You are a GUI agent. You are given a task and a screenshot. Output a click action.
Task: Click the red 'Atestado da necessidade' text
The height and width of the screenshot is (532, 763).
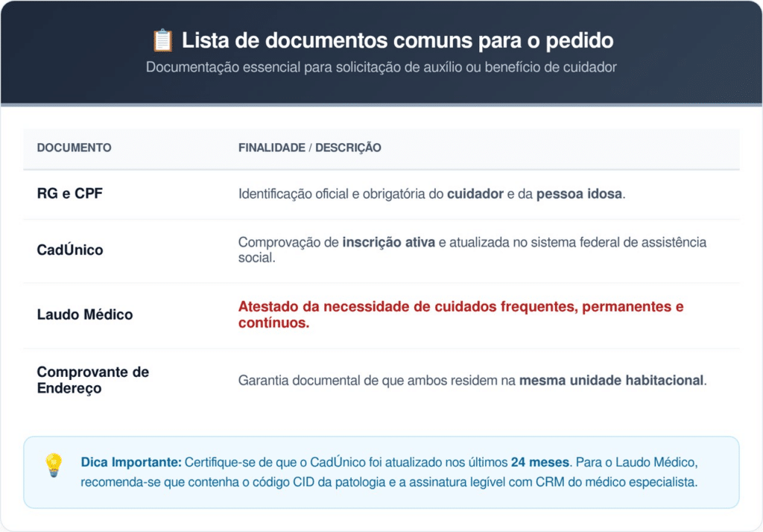click(x=460, y=314)
